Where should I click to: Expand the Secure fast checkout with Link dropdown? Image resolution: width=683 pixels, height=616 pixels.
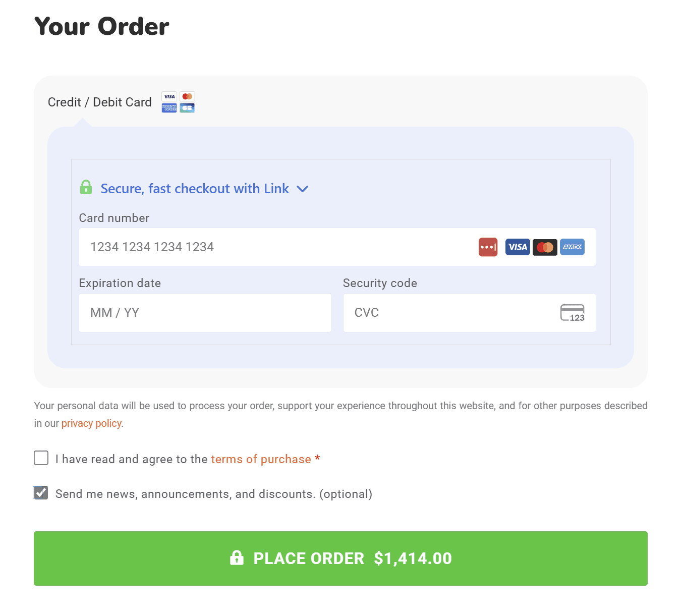tap(303, 189)
